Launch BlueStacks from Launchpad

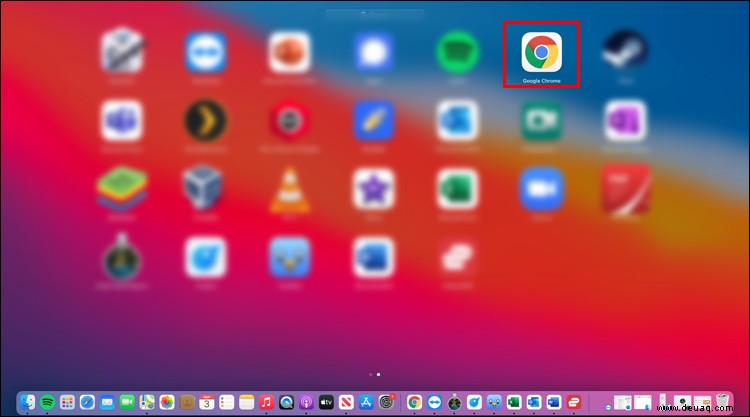pos(121,189)
